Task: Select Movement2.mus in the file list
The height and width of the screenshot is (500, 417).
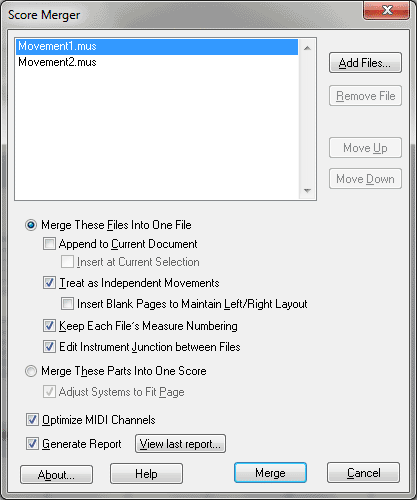Action: [157, 62]
